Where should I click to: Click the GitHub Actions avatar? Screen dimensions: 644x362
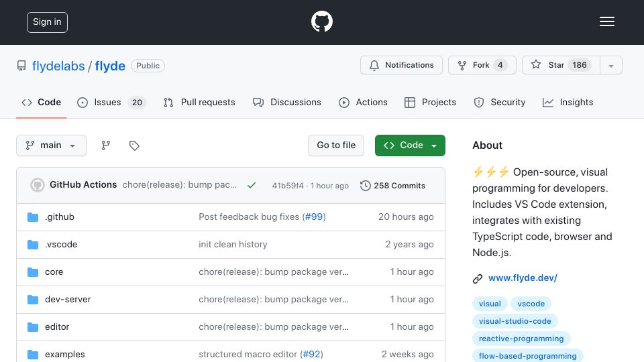(x=38, y=185)
